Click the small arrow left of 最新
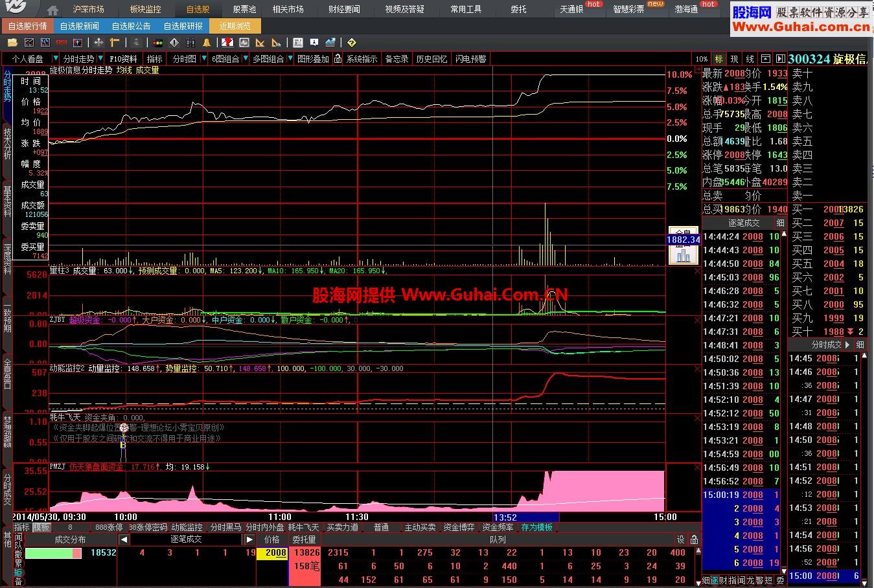Viewport: 874px width, 588px height. [x=698, y=68]
